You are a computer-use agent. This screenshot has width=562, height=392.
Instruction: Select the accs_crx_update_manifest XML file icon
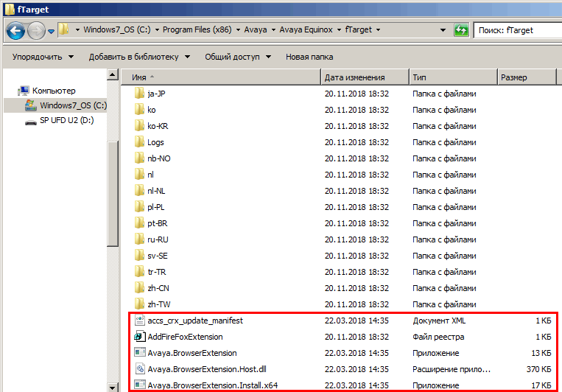138,321
